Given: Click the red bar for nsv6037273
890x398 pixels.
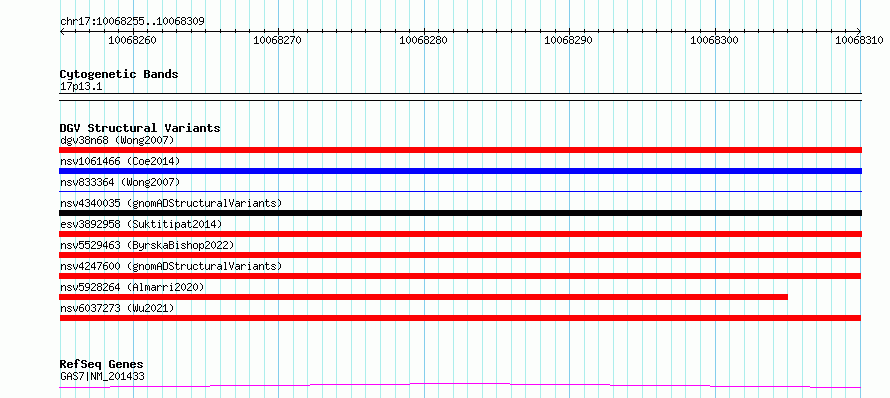Looking at the screenshot, I should (460, 318).
